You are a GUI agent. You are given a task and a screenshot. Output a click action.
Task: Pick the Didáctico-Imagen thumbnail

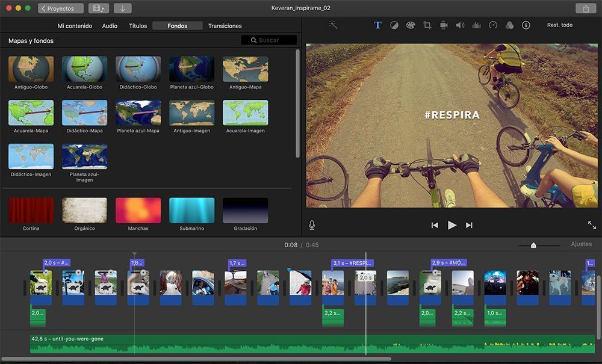[31, 156]
